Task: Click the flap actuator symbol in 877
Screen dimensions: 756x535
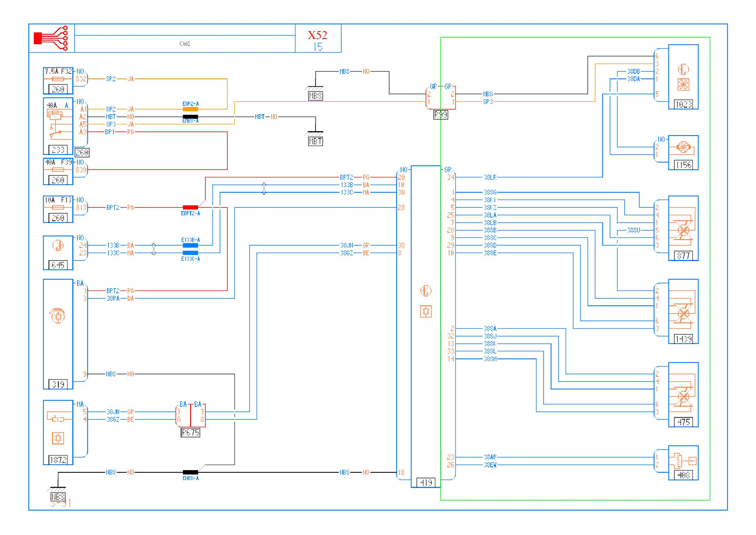Action: point(684,230)
